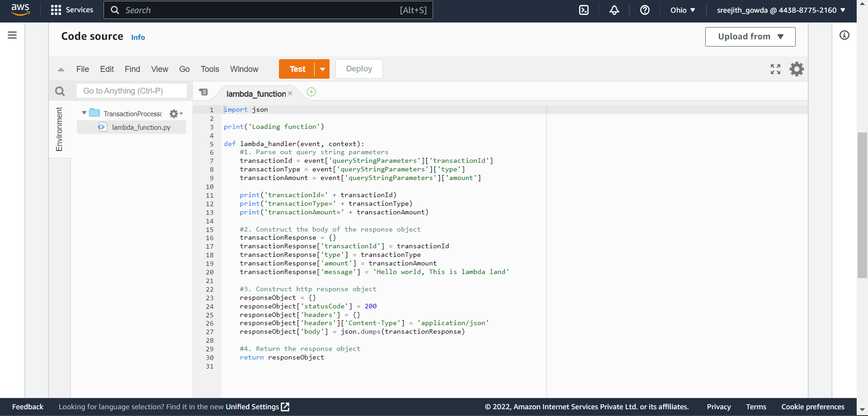Deploy the Lambda function
Image resolution: width=868 pixels, height=416 pixels.
click(359, 69)
